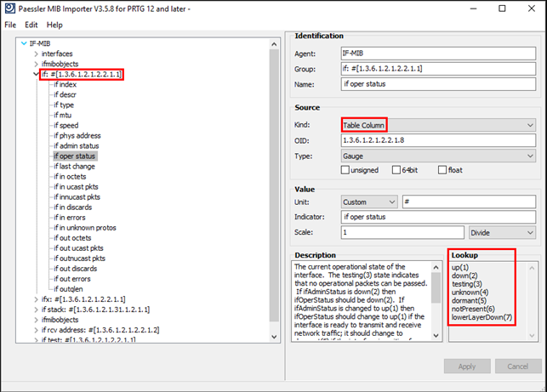547x392 pixels.
Task: Select the if in discards item
Action: 73,207
